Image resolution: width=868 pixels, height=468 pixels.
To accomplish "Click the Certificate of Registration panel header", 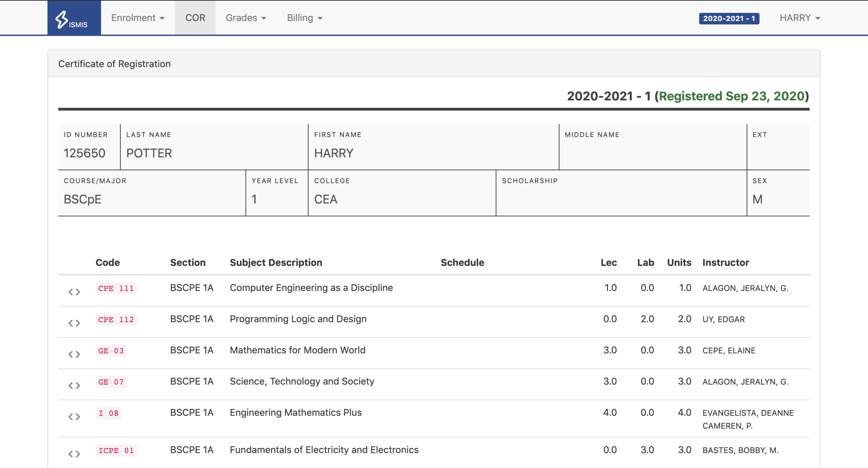I will point(115,64).
